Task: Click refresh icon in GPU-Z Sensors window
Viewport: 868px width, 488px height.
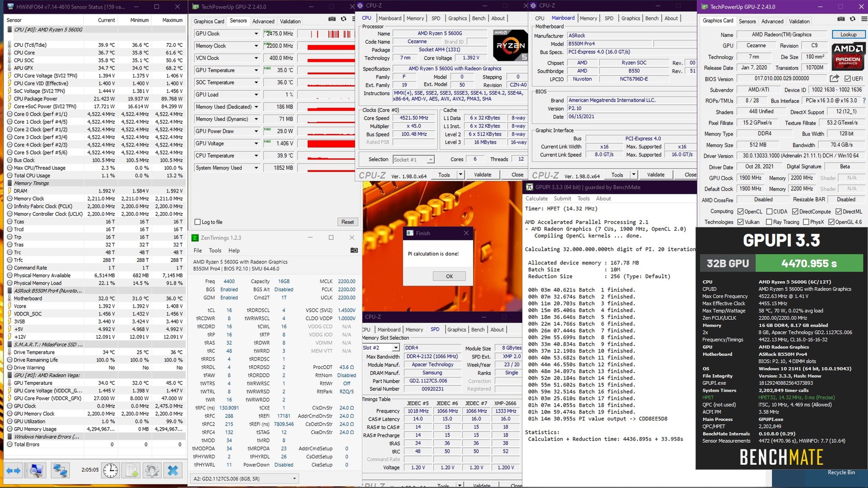Action: (344, 19)
